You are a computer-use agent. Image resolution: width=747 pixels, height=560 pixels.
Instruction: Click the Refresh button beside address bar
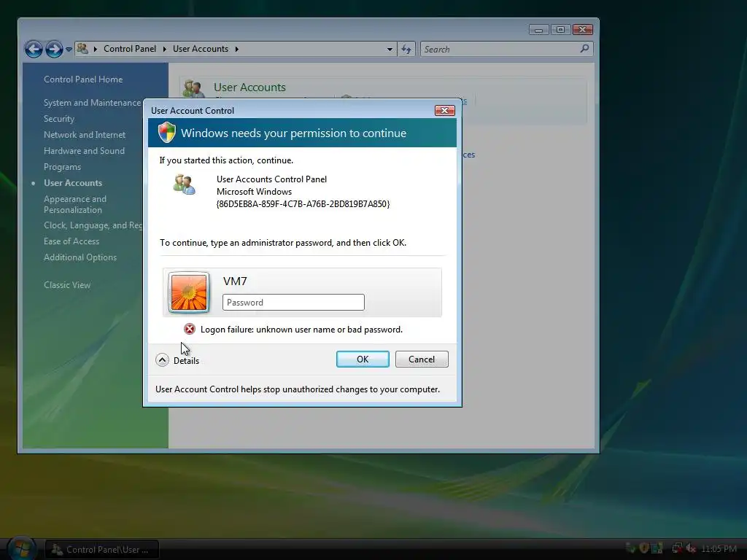[x=406, y=49]
